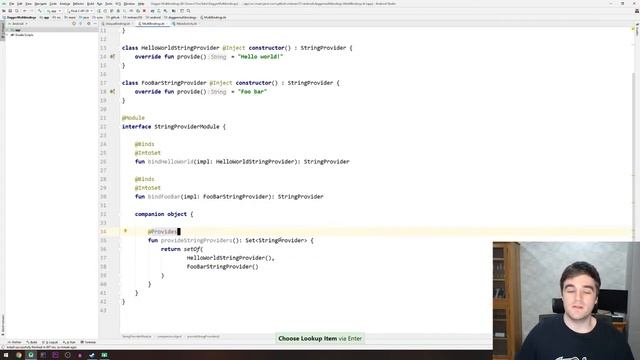Switch to the MainActivity.kt editor tab
Viewport: 640px width, 360px height.
tap(186, 24)
